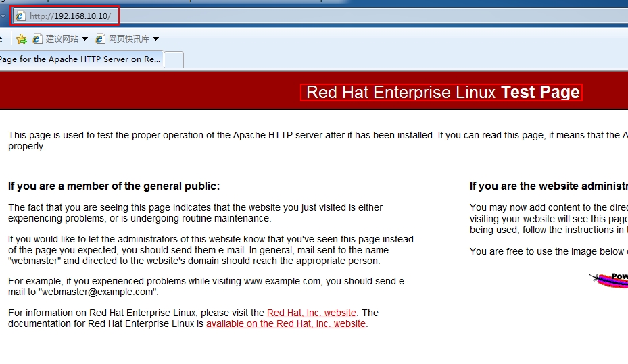
Task: Click the 建议网站 IE icon
Action: [x=38, y=39]
